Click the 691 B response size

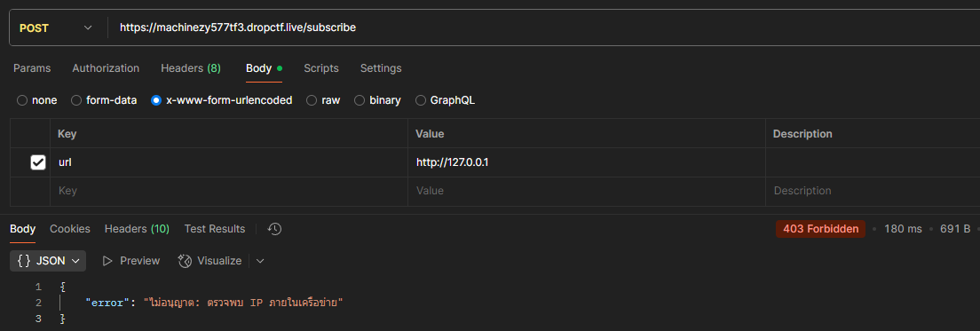pos(955,229)
